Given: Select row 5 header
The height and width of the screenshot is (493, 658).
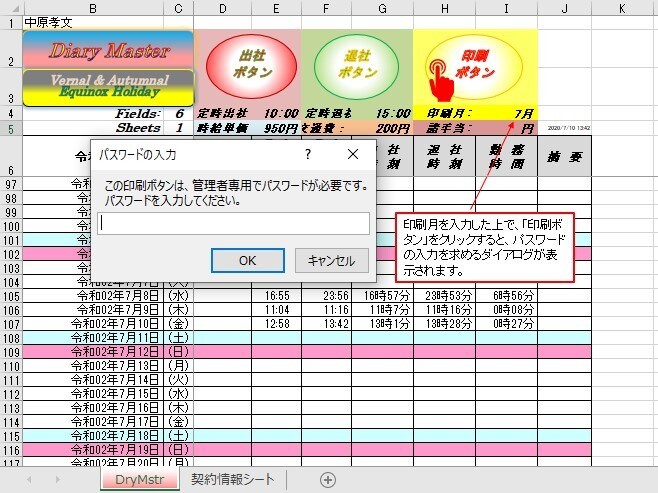Looking at the screenshot, I should click(11, 128).
